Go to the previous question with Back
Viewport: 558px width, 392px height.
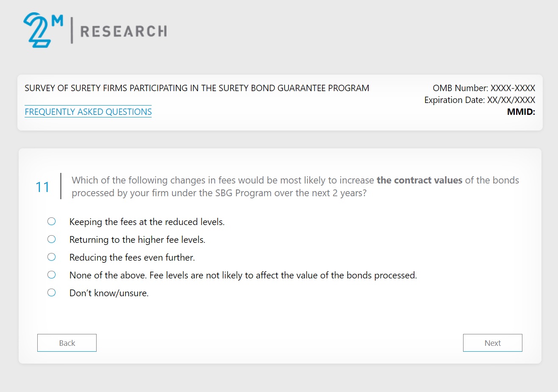click(x=67, y=343)
